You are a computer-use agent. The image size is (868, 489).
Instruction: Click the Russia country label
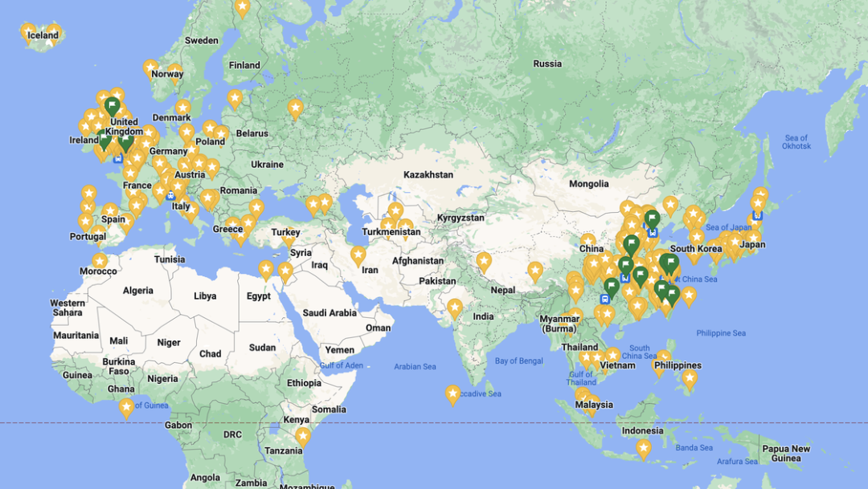[547, 63]
